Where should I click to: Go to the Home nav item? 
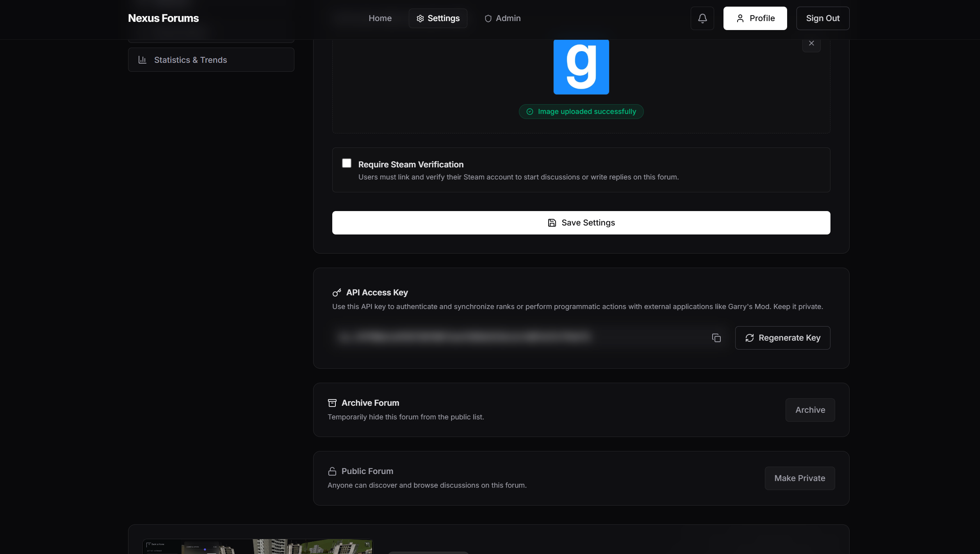point(380,18)
